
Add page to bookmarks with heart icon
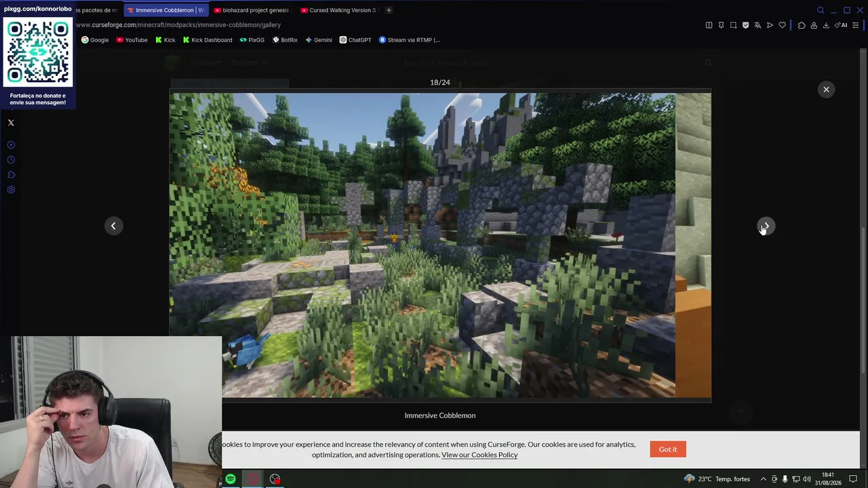[x=782, y=25]
